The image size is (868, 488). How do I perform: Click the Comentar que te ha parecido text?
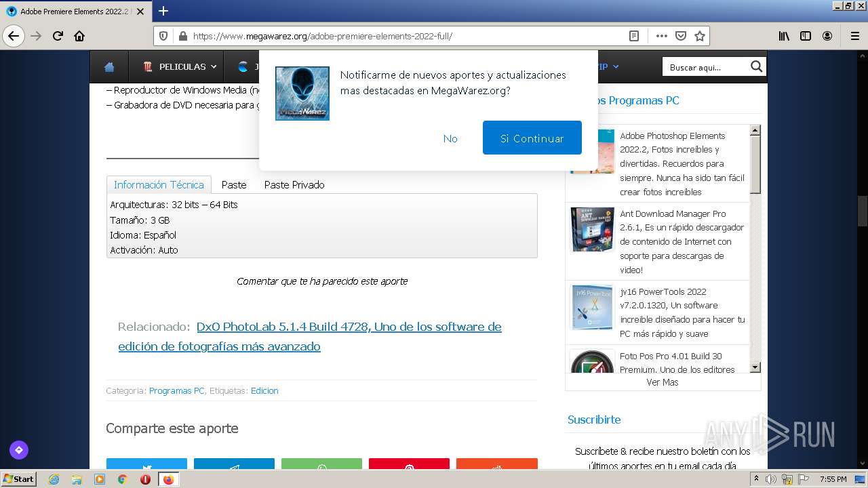click(322, 281)
